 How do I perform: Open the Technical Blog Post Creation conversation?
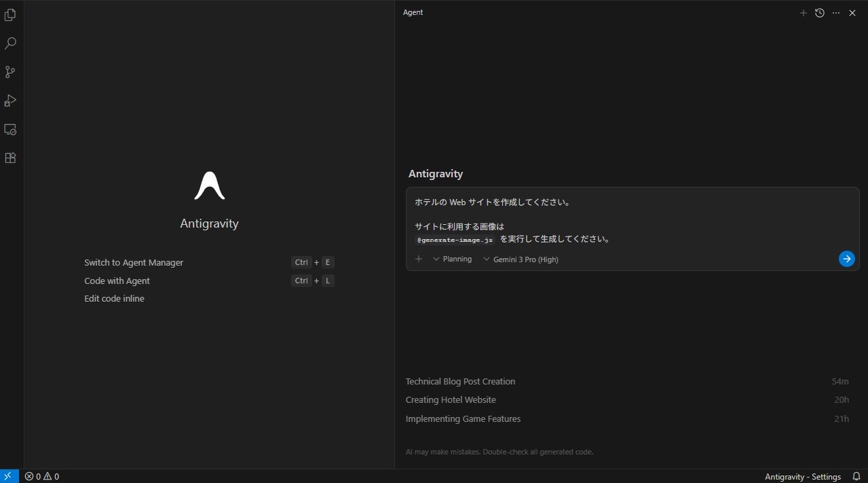click(460, 382)
